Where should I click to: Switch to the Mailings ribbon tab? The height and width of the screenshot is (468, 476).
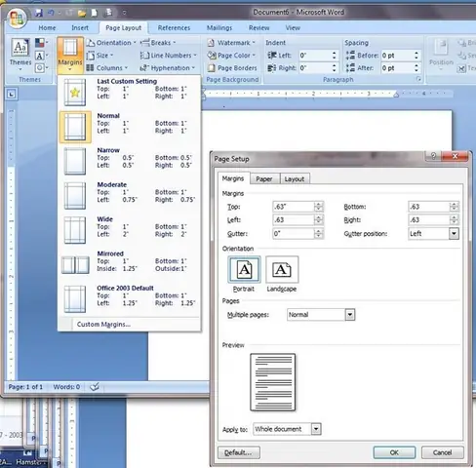[x=219, y=28]
